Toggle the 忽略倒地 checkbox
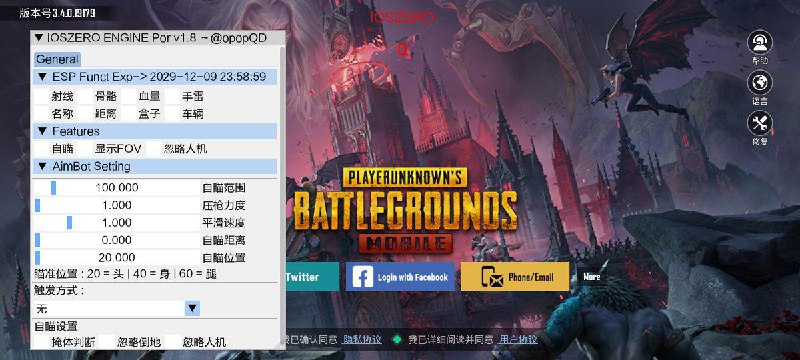800x360 pixels. point(108,342)
